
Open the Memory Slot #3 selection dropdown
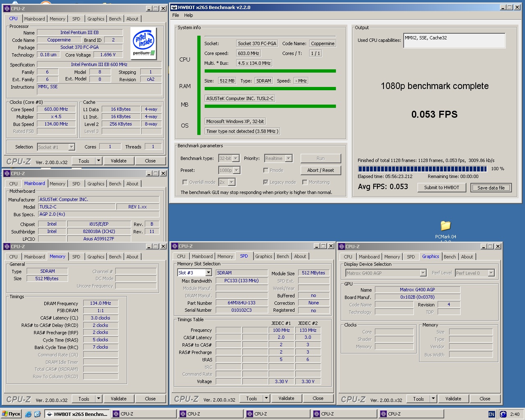pos(208,273)
